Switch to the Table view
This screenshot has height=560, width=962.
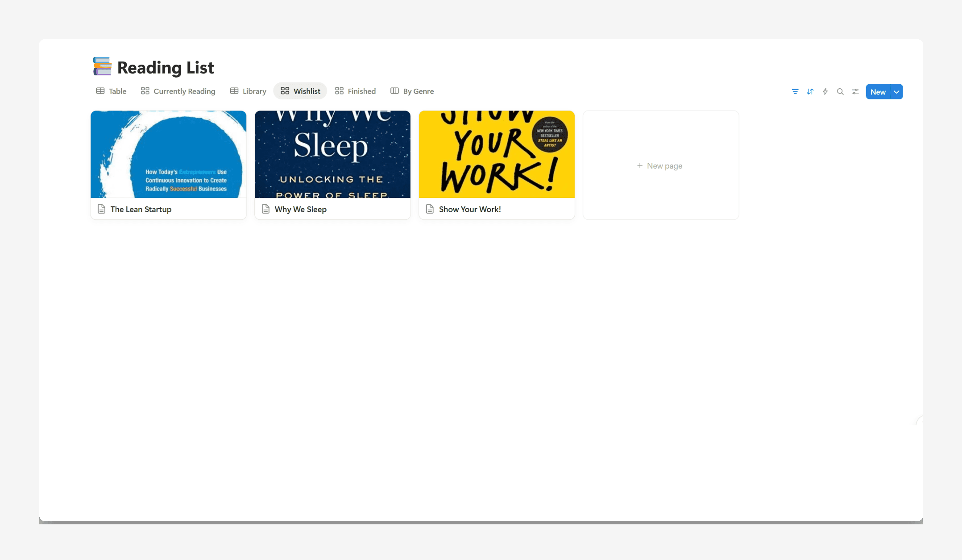(x=117, y=91)
